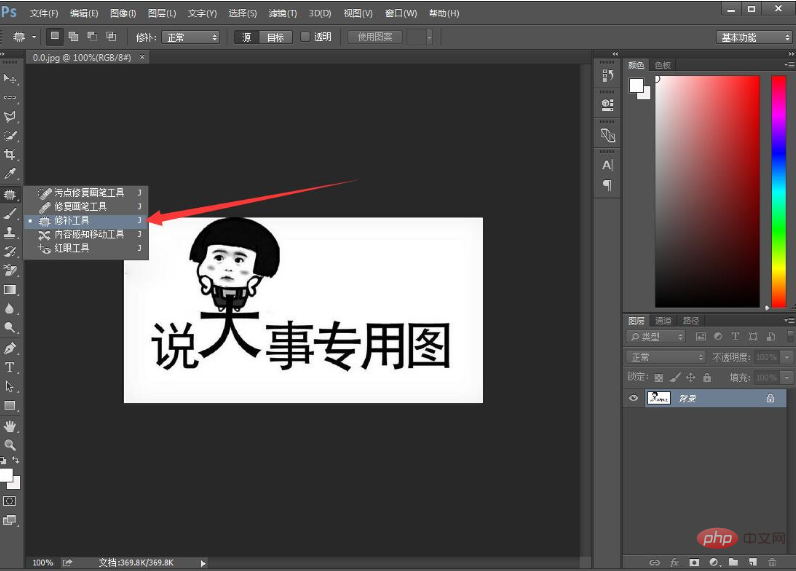Select the Blur tool

[x=10, y=309]
